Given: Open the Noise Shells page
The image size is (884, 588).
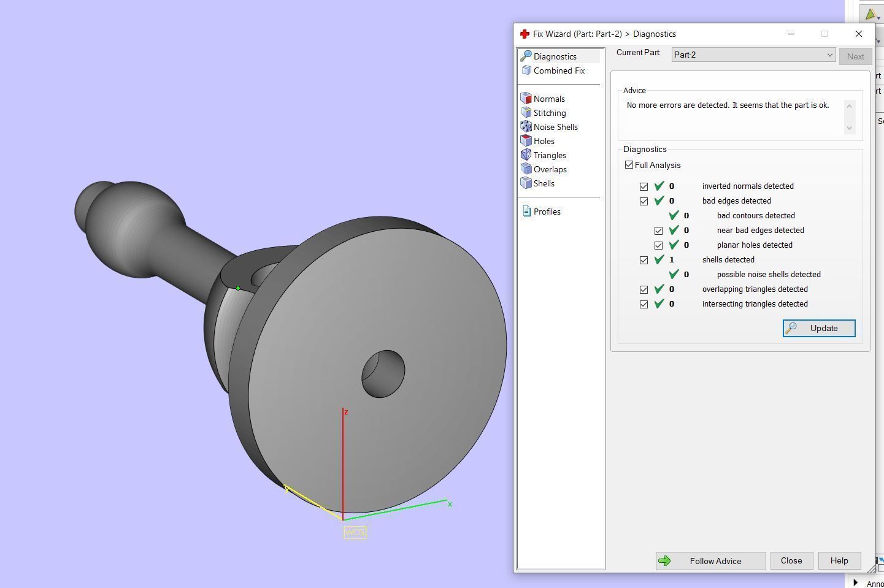Looking at the screenshot, I should click(x=555, y=127).
